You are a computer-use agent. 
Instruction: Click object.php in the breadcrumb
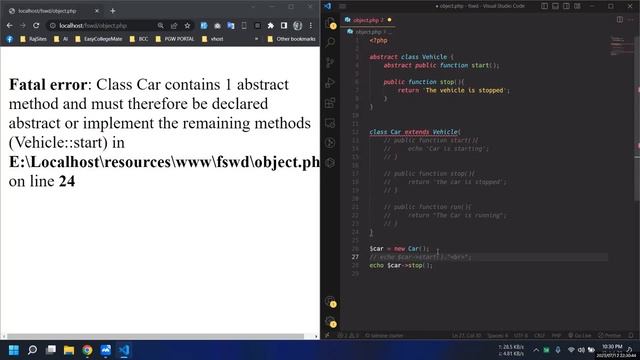(x=368, y=31)
